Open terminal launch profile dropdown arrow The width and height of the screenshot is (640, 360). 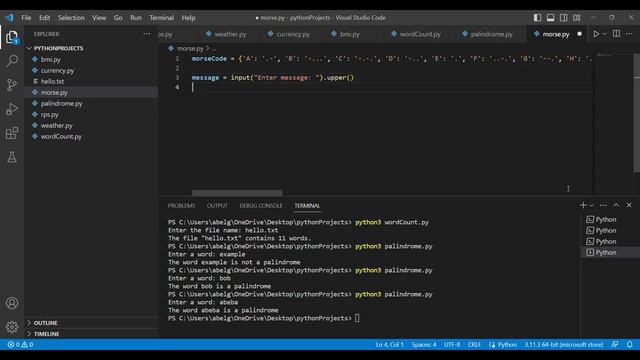click(591, 205)
